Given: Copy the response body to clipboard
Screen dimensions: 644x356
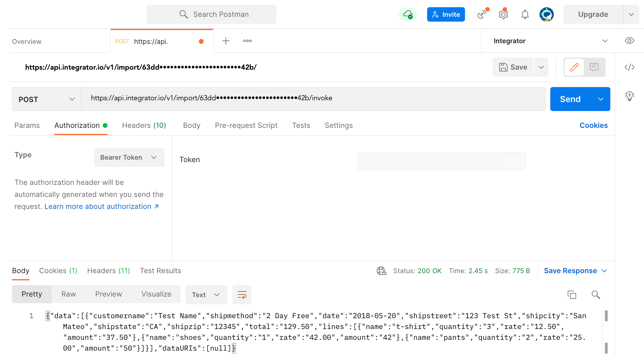Looking at the screenshot, I should (572, 295).
